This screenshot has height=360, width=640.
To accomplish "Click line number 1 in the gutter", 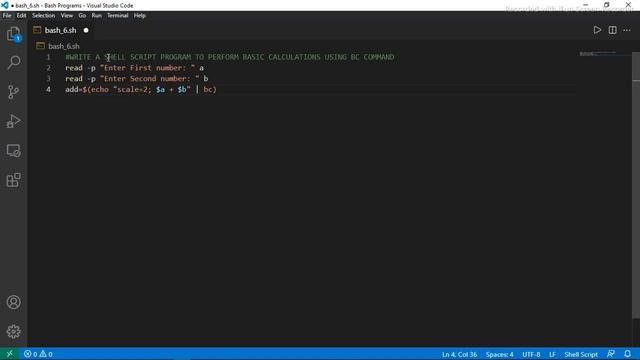I will tap(48, 57).
